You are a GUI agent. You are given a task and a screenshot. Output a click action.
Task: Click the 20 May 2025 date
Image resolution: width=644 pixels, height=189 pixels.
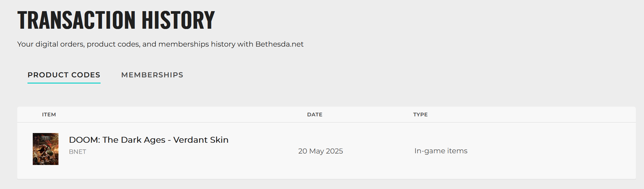(x=320, y=151)
